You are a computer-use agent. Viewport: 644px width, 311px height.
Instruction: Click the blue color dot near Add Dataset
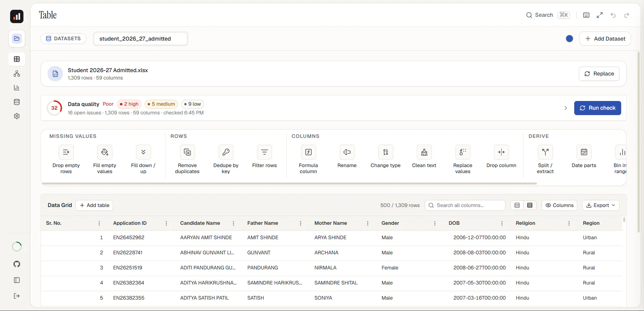569,39
